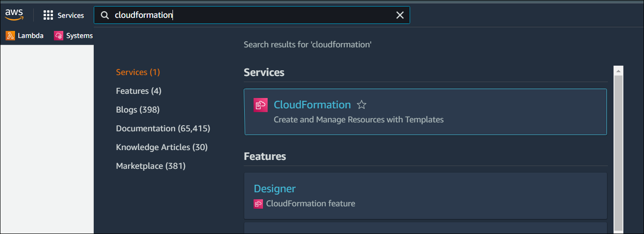Image resolution: width=644 pixels, height=234 pixels.
Task: Select the Services (1) filter
Action: [138, 72]
